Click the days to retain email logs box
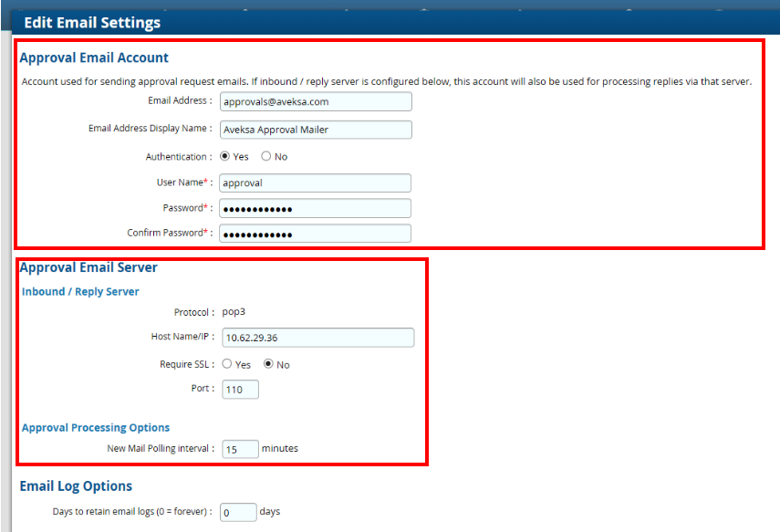Image resolution: width=780 pixels, height=532 pixels. click(x=237, y=511)
